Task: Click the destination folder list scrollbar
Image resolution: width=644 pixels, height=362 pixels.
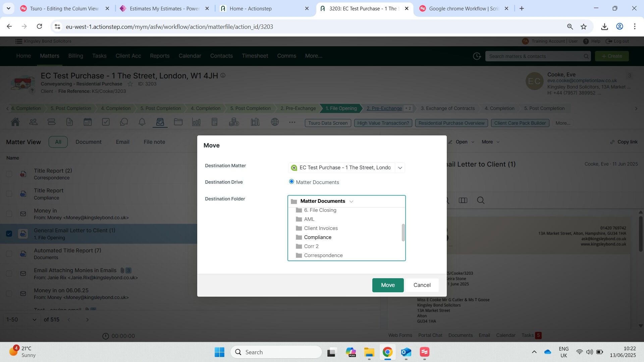Action: tap(403, 233)
